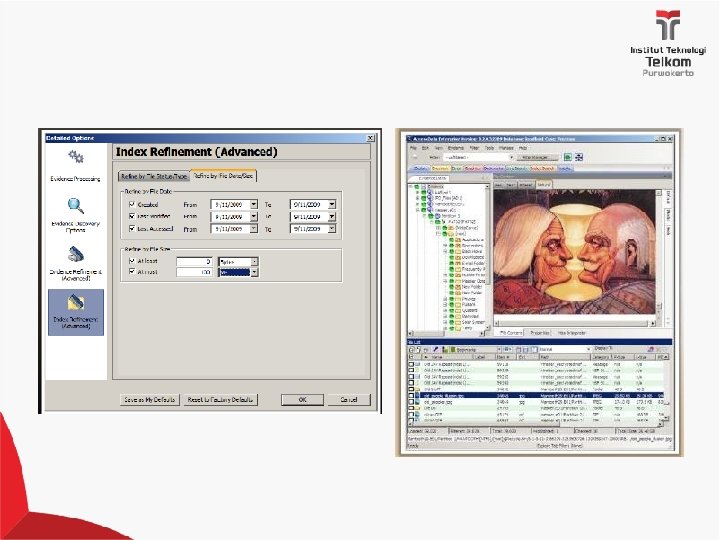Select Index Refinement (Advanced) sidebar icon
The height and width of the screenshot is (540, 720).
[76, 303]
